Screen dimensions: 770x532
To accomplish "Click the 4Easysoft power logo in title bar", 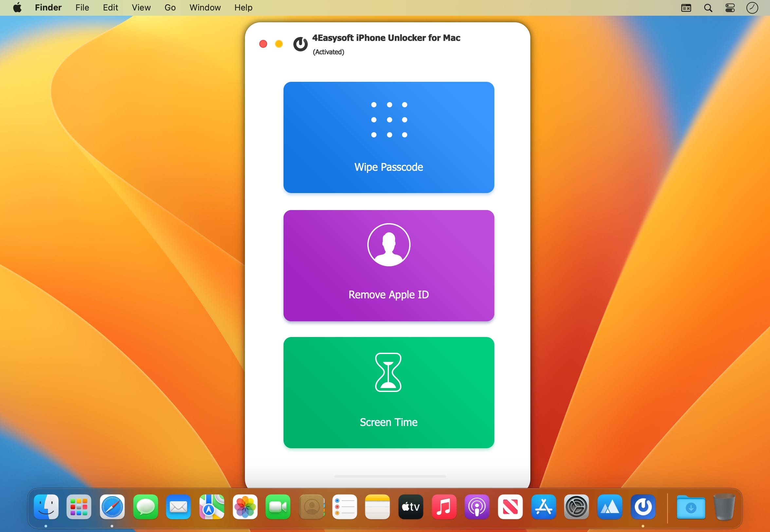I will tap(300, 44).
